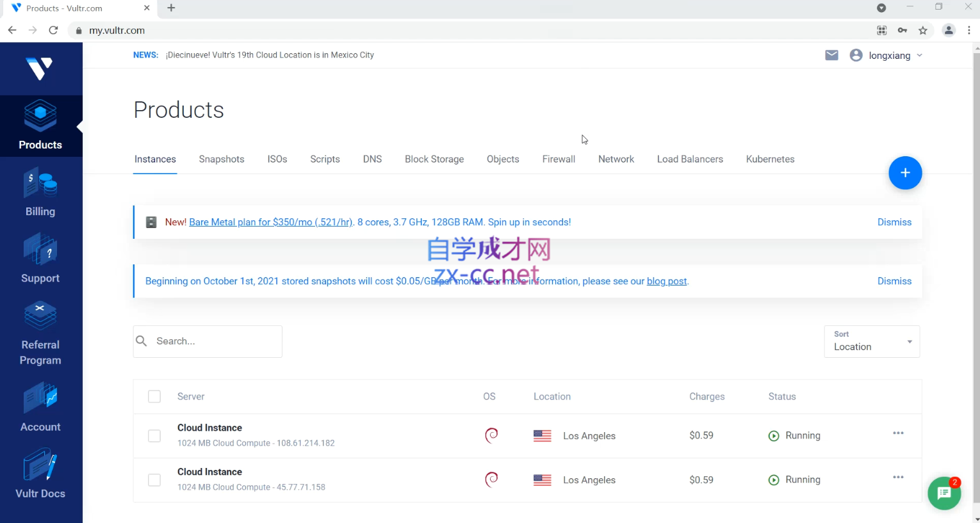Click the search magnifier icon

pyautogui.click(x=142, y=341)
